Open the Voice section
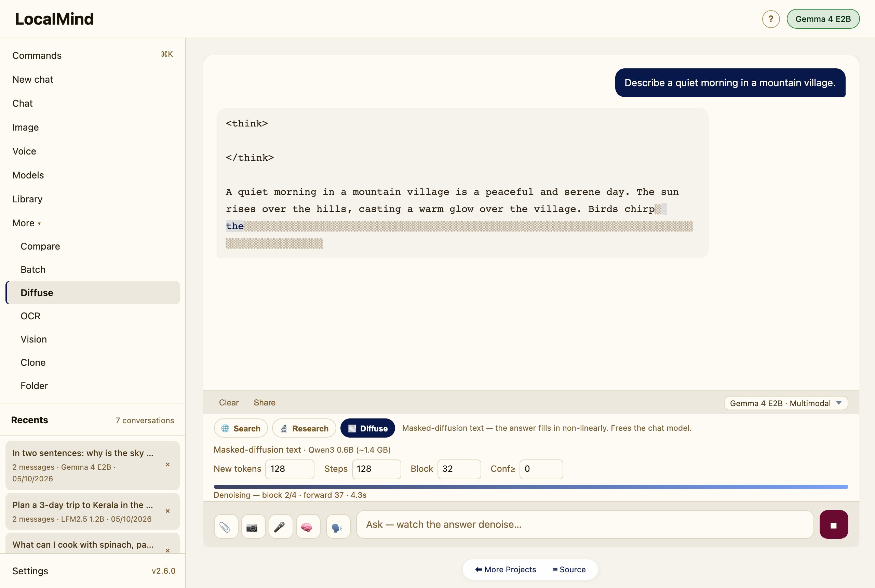Viewport: 875px width, 588px height. tap(93, 151)
